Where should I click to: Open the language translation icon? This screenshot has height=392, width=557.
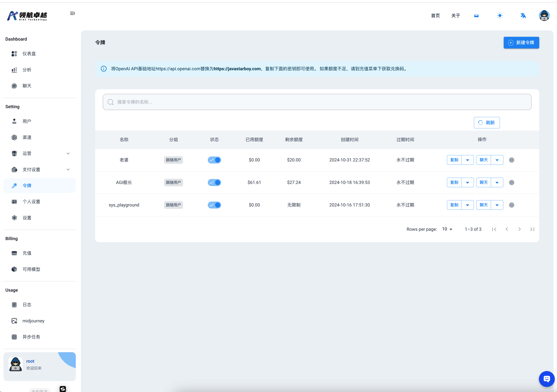(x=523, y=16)
